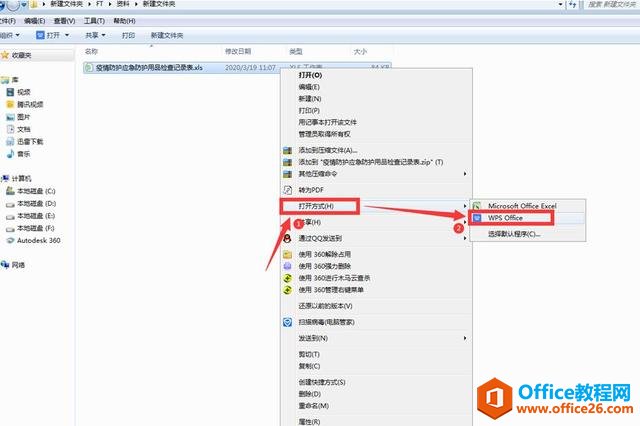Open the 编辑(E) menu in menu bar
The image size is (640, 426).
tap(34, 21)
